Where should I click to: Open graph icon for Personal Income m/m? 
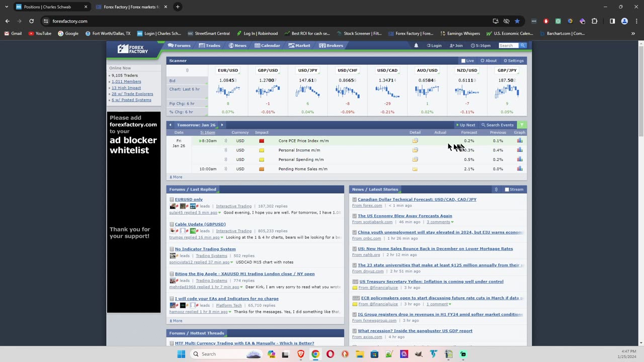520,150
